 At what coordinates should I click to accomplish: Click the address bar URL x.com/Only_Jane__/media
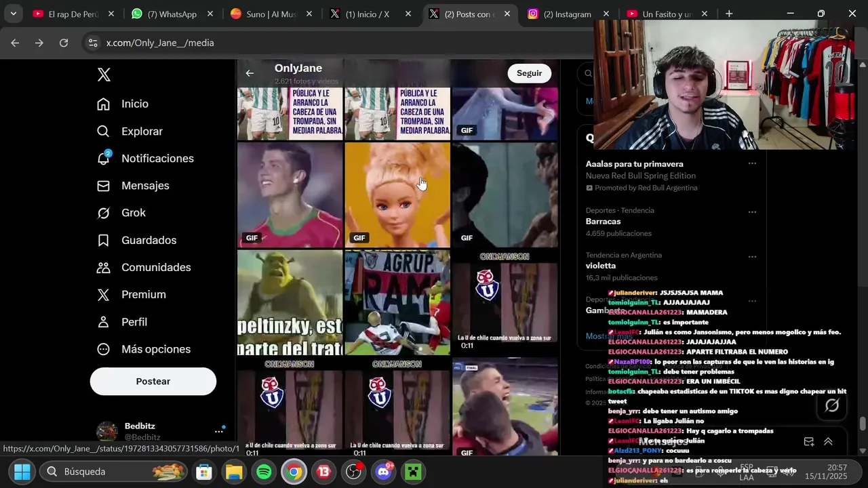pyautogui.click(x=160, y=43)
